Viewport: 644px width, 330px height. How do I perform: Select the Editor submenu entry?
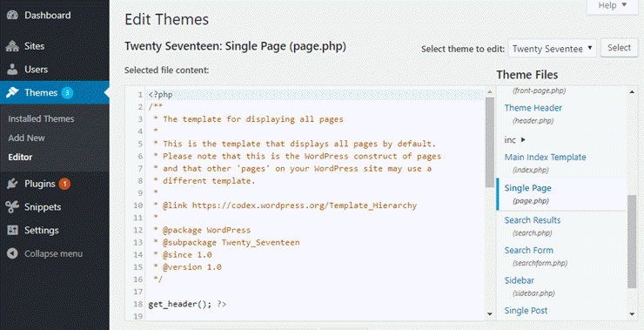[20, 157]
